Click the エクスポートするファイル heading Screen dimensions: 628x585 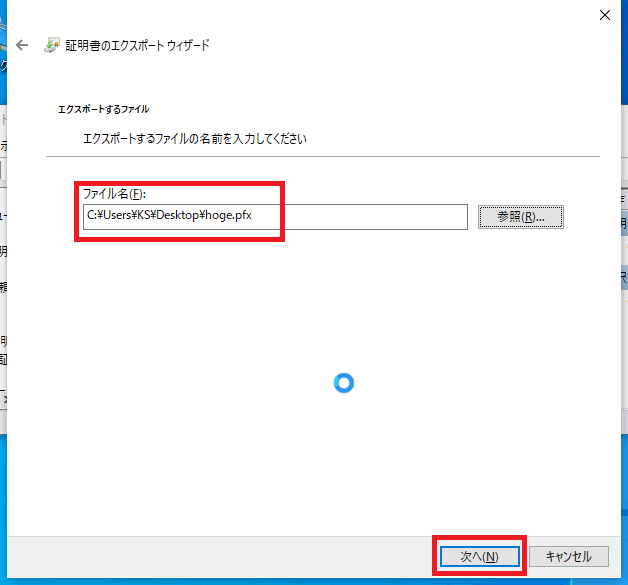click(x=103, y=109)
